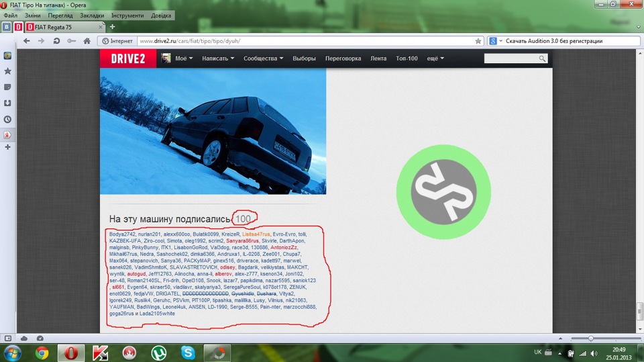Click the volume icon in system tray
The image size is (644, 362).
click(594, 353)
